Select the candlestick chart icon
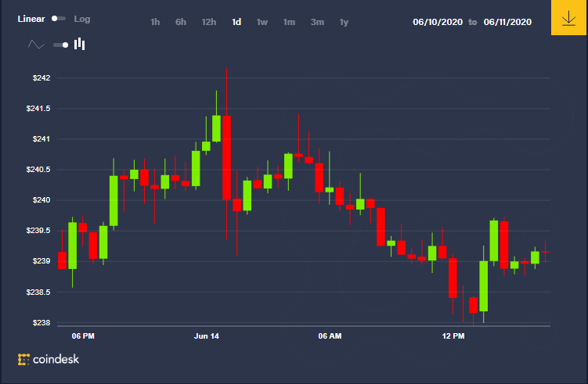Viewport: 588px width, 384px height. (80, 45)
